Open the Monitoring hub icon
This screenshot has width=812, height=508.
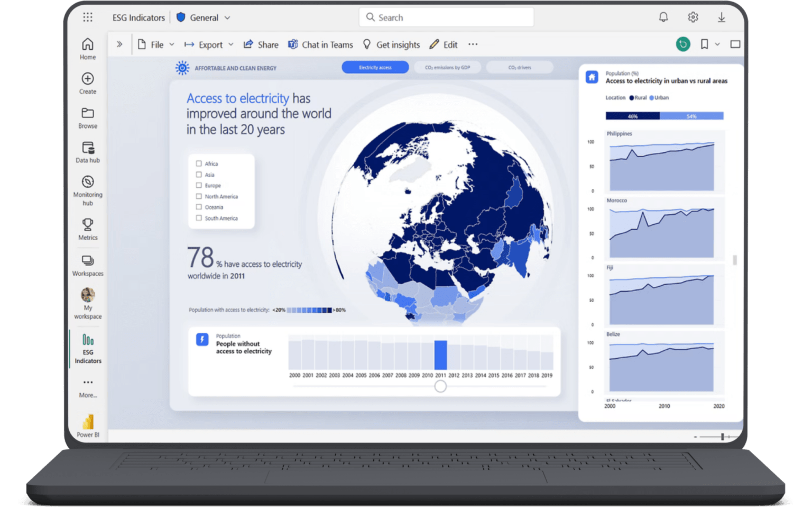[x=88, y=183]
